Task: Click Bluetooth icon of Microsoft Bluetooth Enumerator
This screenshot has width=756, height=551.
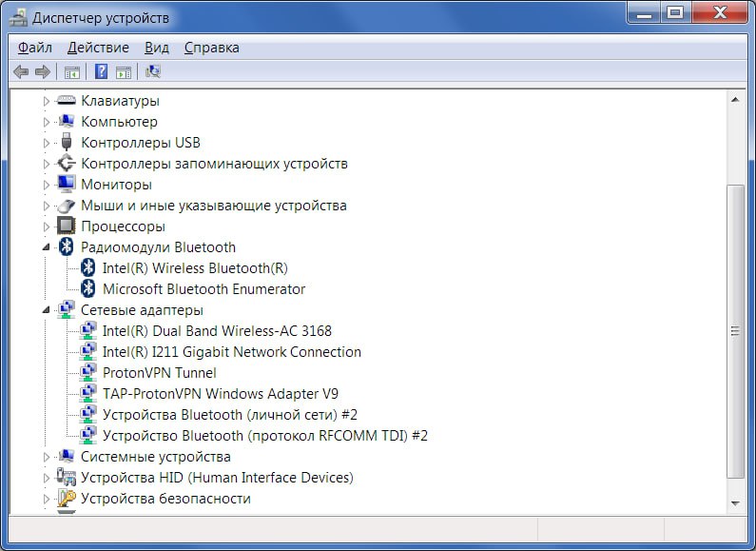Action: tap(87, 288)
